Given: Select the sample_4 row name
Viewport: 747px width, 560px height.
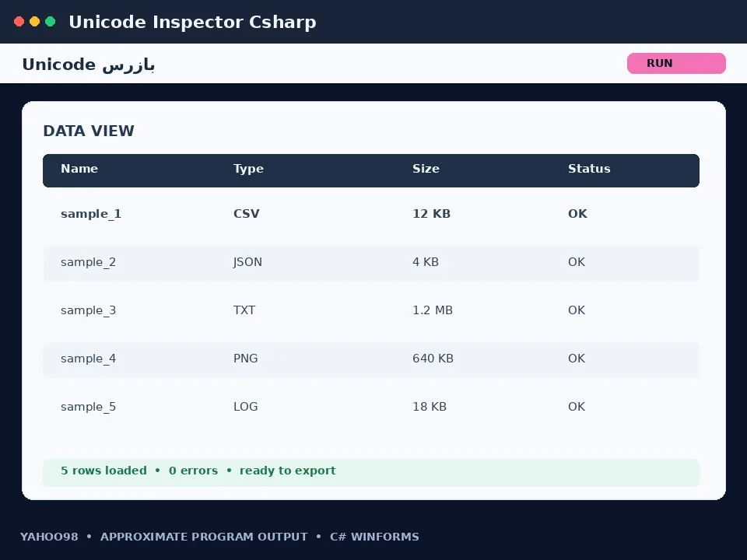Looking at the screenshot, I should 88,359.
